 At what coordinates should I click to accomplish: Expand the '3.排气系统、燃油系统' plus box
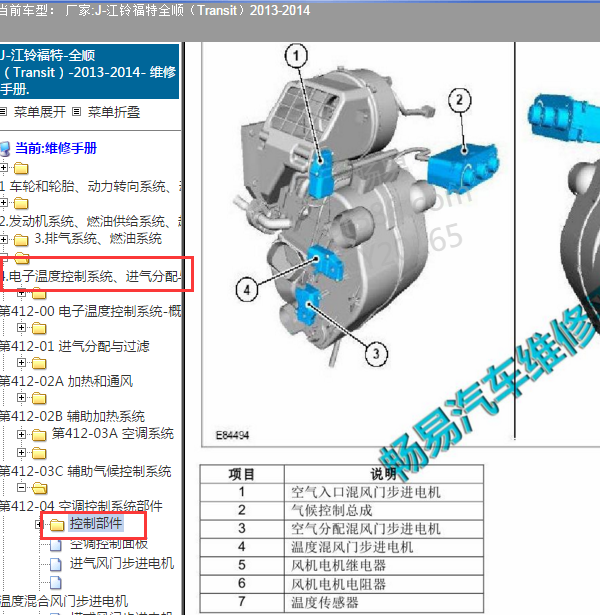click(x=4, y=239)
